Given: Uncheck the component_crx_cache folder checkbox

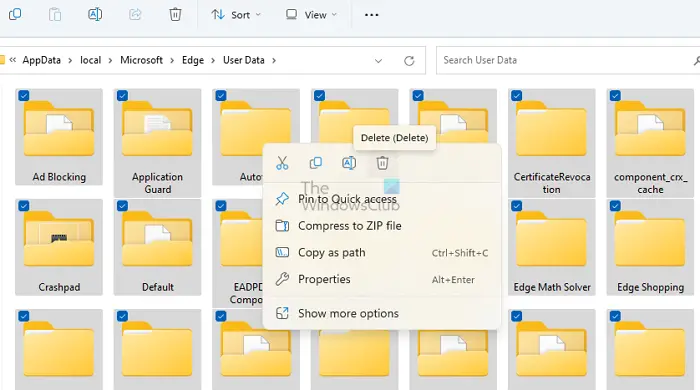Looking at the screenshot, I should pos(615,95).
